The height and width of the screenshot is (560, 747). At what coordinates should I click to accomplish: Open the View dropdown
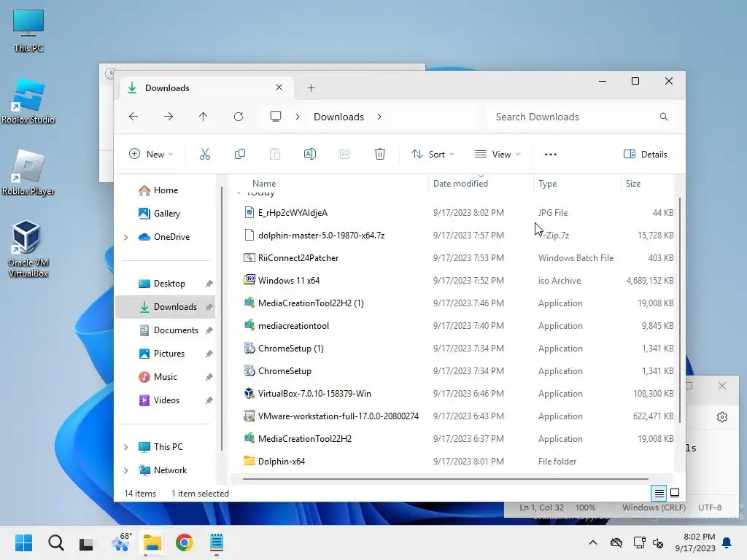tap(498, 155)
